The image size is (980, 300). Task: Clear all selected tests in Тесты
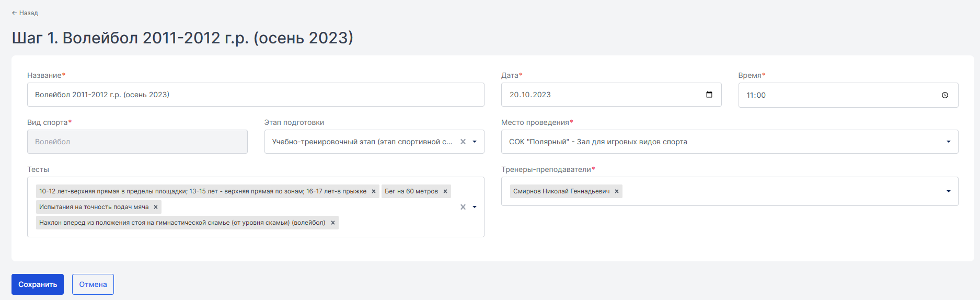coord(463,207)
